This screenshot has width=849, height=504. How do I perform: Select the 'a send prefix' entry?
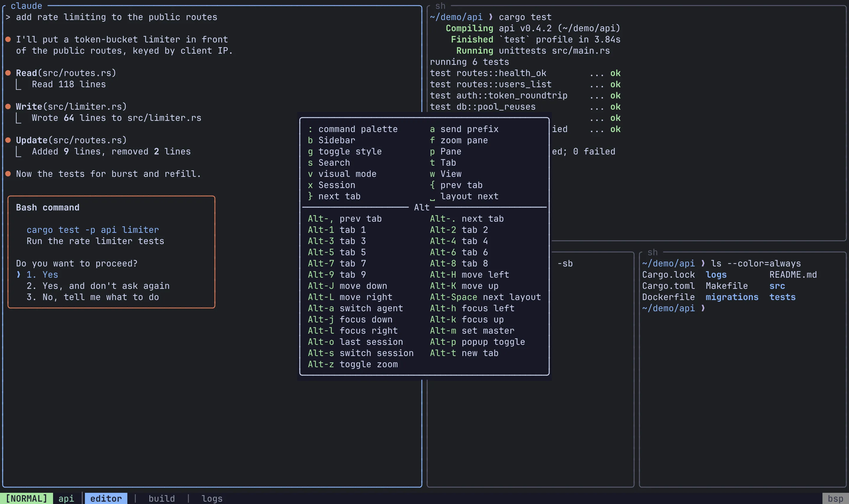pyautogui.click(x=464, y=129)
